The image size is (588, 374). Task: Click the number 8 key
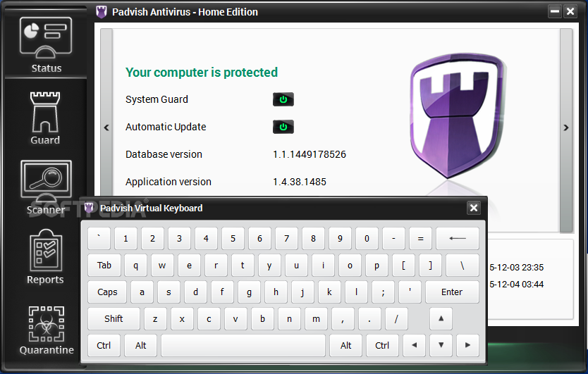[x=313, y=238]
